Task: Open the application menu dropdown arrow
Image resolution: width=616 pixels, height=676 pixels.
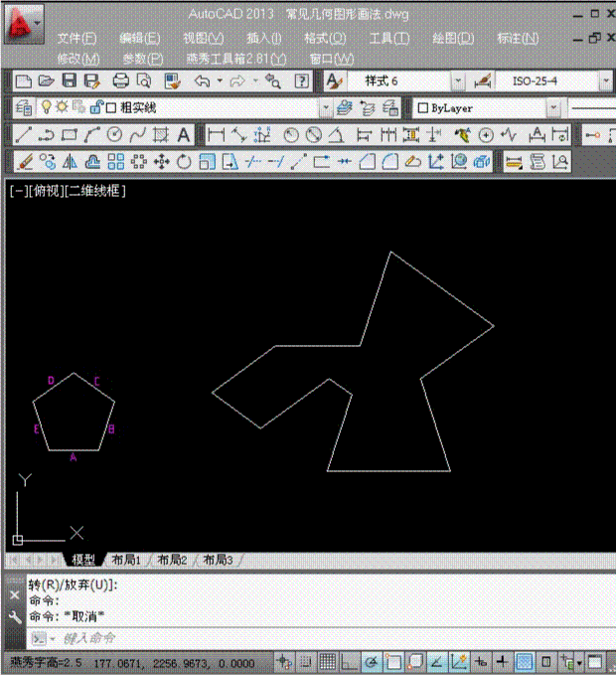Action: click(38, 23)
